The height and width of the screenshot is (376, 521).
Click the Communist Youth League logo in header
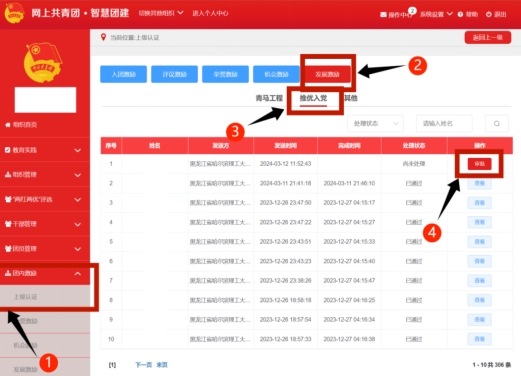point(14,13)
